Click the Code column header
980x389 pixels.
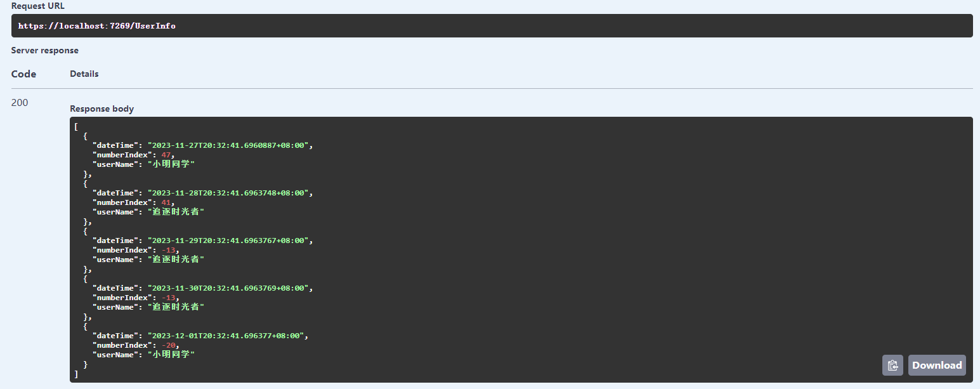[x=23, y=74]
